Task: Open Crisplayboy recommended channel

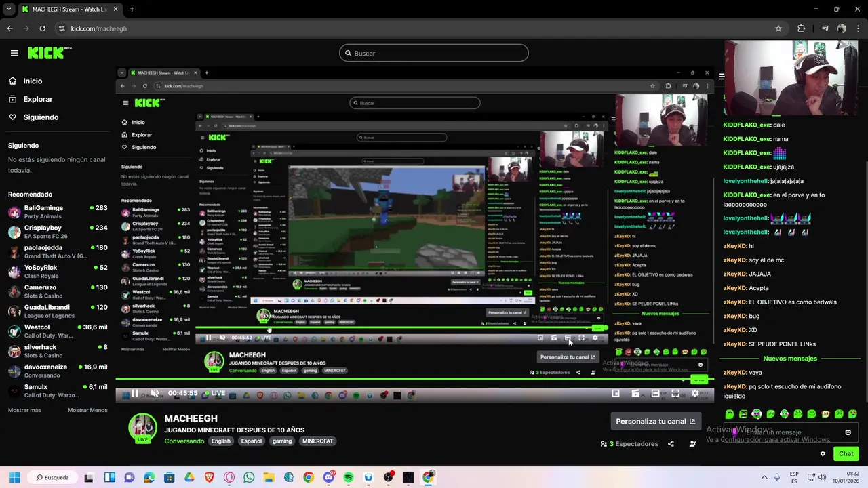Action: (x=58, y=232)
